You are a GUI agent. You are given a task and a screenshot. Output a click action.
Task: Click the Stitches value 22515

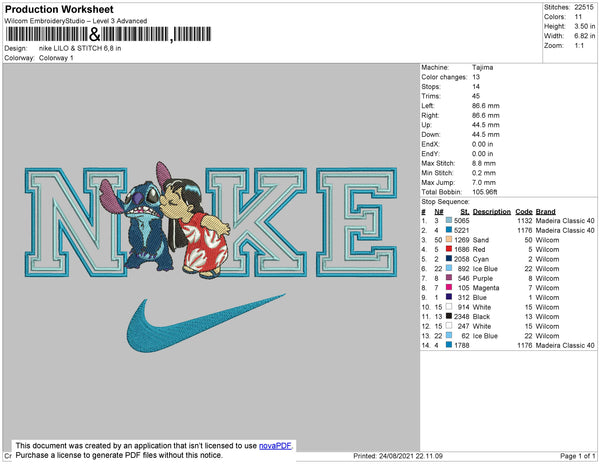click(584, 7)
